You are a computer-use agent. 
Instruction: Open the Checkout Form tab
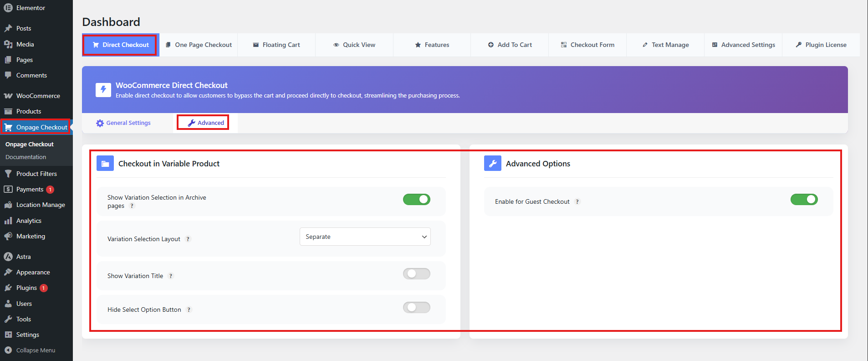(587, 45)
